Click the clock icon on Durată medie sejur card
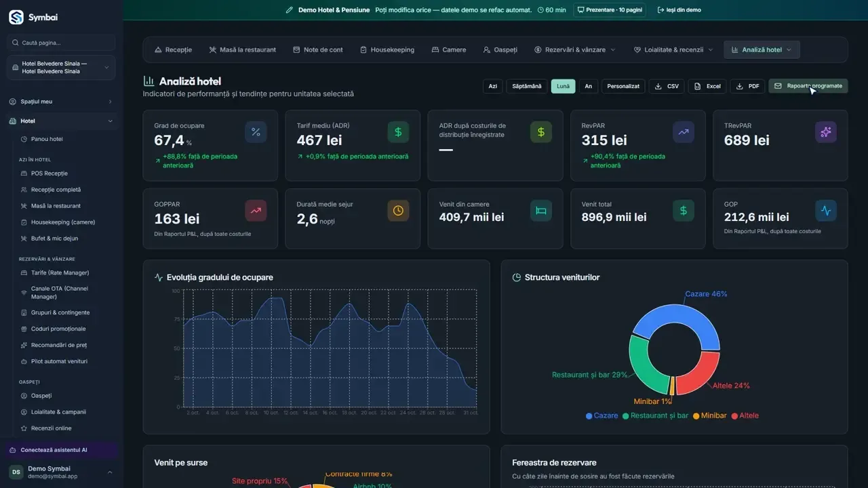The image size is (868, 488). coord(398,211)
